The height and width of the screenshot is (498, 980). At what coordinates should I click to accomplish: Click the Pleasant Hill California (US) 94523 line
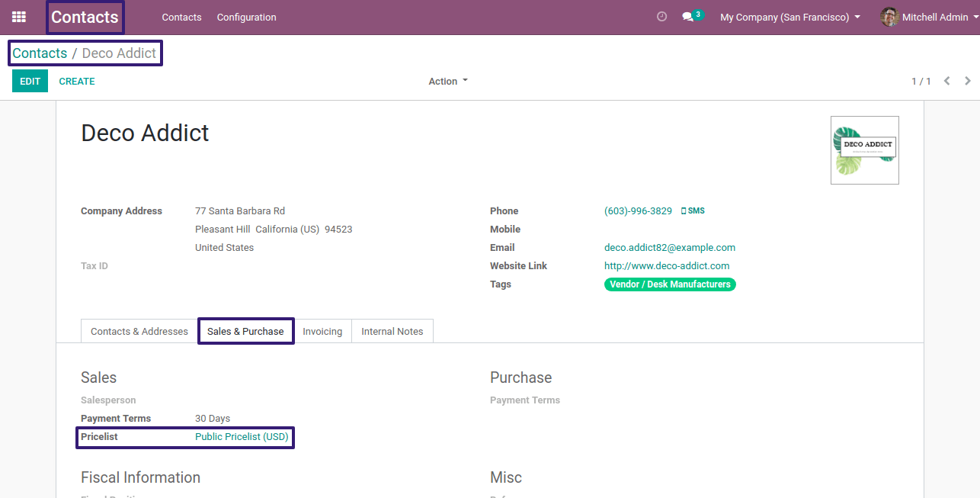[274, 229]
